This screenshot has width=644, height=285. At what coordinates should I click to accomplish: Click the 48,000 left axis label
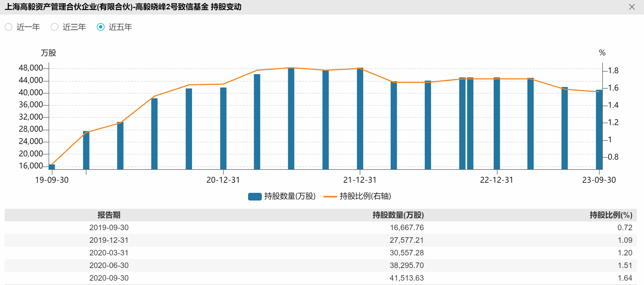31,68
